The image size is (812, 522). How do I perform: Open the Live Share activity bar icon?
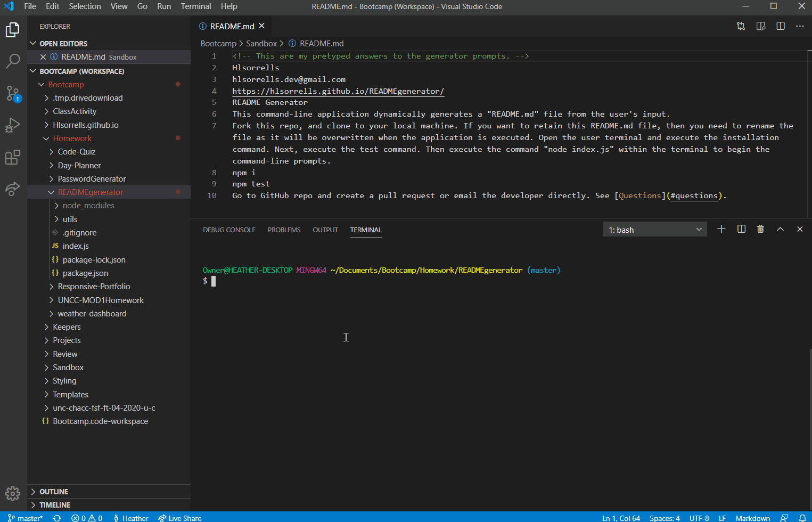13,189
